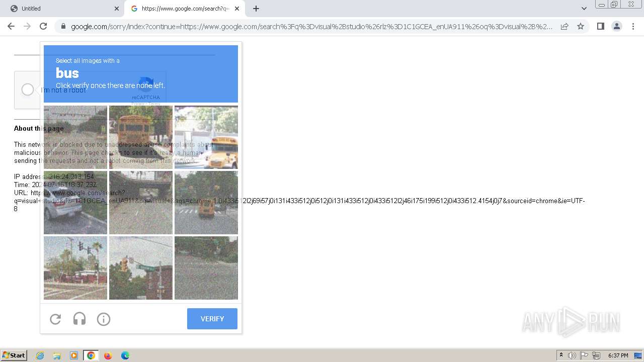Close the Untitled tab
The height and width of the screenshot is (362, 644).
pos(117,9)
